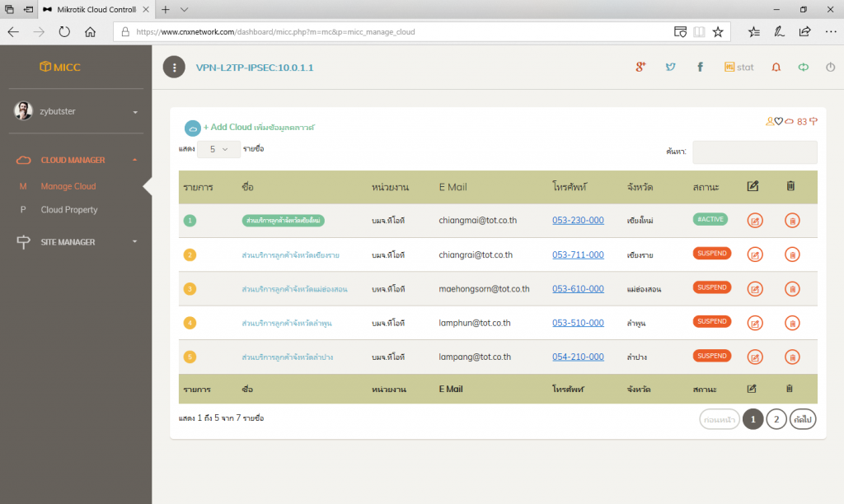
Task: Click the + Add Cloud link
Action: (258, 128)
